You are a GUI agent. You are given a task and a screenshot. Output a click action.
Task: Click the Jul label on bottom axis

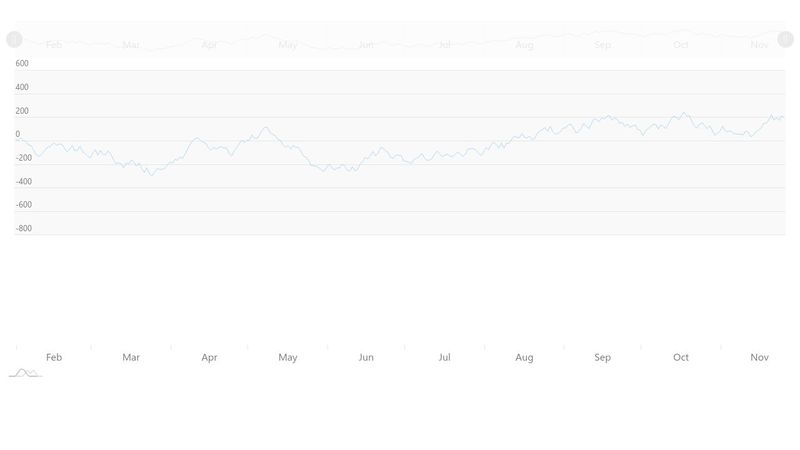coord(444,357)
